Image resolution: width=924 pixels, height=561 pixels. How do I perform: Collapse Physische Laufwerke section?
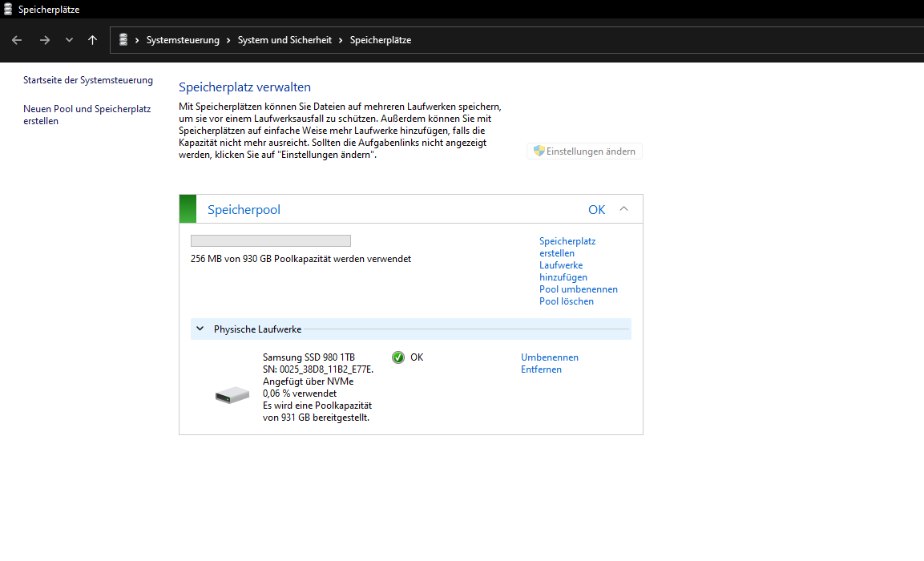pos(200,329)
